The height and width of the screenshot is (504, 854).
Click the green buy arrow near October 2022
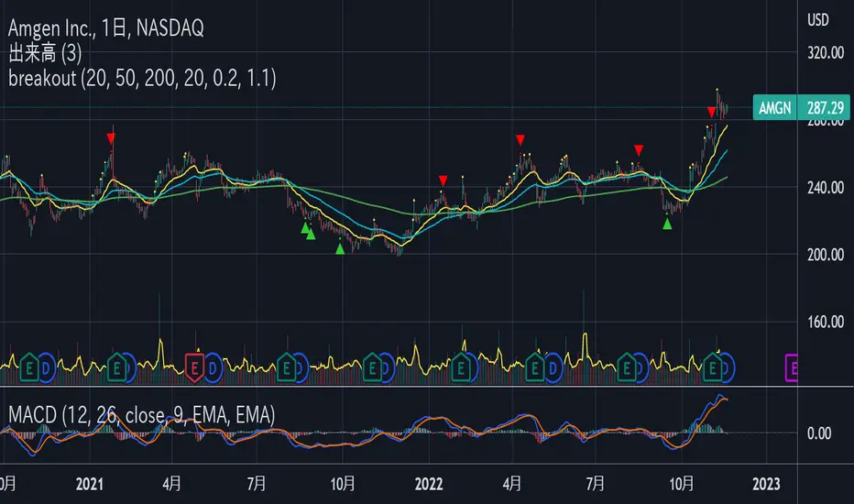[667, 224]
